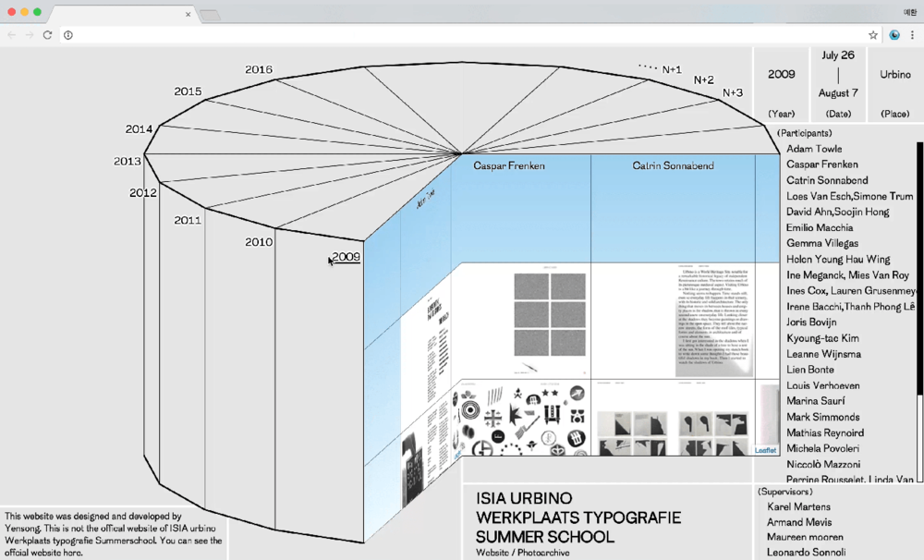Select the N+3 segment label
The image size is (924, 560).
pos(733,93)
